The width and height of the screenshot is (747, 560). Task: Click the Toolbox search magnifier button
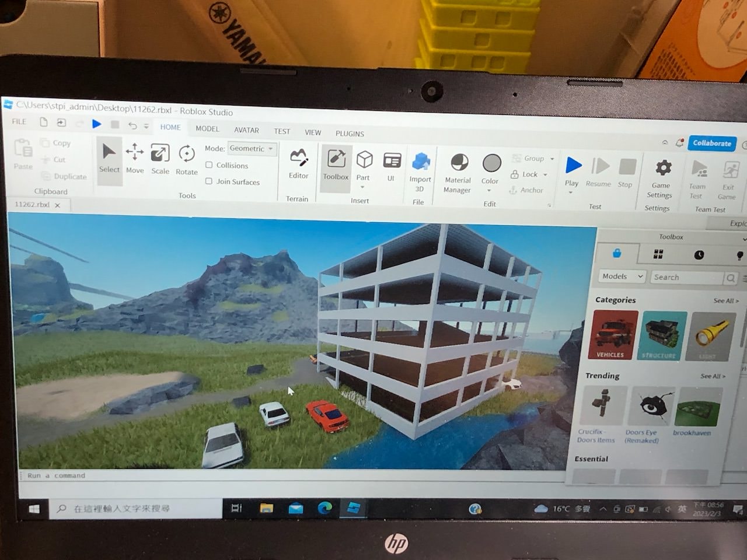(x=731, y=278)
